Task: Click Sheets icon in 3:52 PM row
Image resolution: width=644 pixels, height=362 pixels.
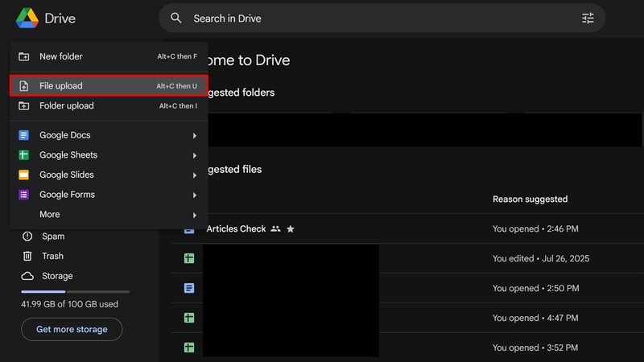Action: [189, 348]
